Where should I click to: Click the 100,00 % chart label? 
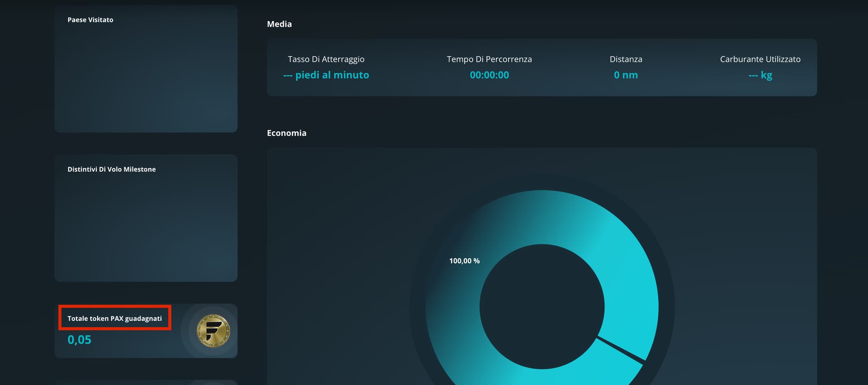tap(464, 261)
